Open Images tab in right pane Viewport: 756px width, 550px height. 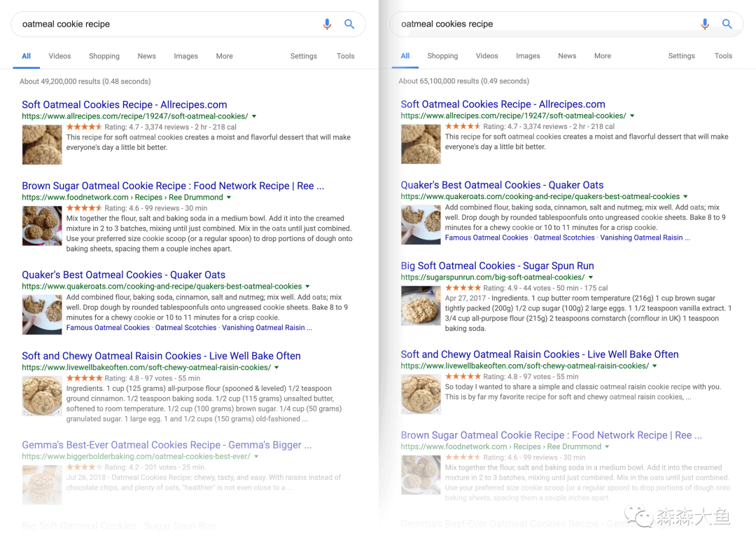(x=528, y=56)
